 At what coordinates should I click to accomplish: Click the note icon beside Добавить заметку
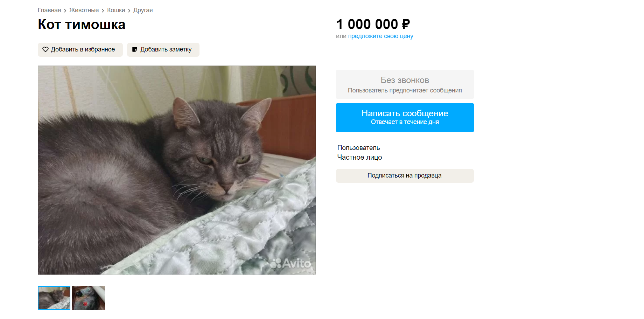(135, 49)
